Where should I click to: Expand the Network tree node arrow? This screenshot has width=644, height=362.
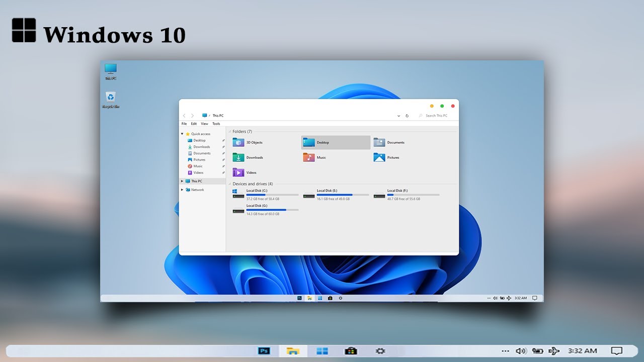(x=182, y=190)
